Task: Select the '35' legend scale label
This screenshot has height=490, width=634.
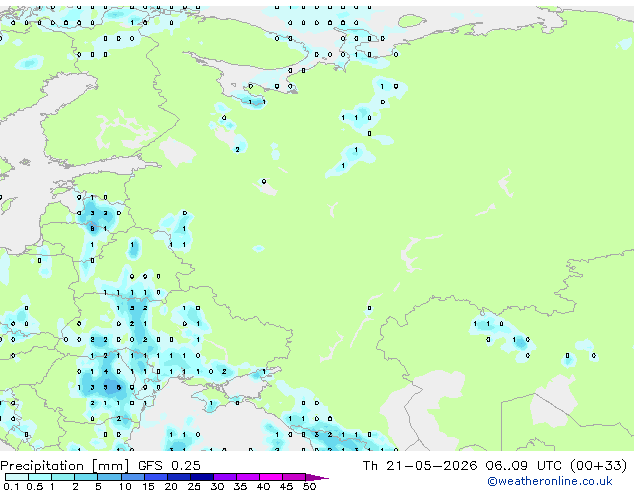Action: point(241,486)
